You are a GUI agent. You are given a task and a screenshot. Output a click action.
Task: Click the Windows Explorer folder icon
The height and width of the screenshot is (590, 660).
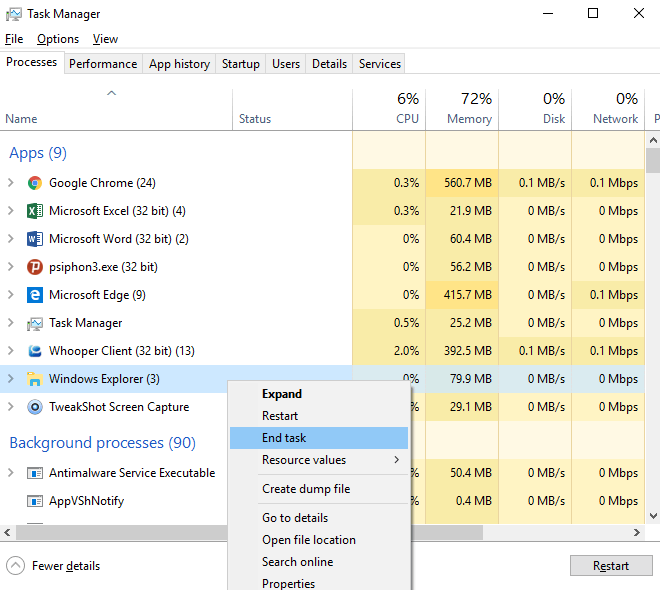tap(35, 379)
